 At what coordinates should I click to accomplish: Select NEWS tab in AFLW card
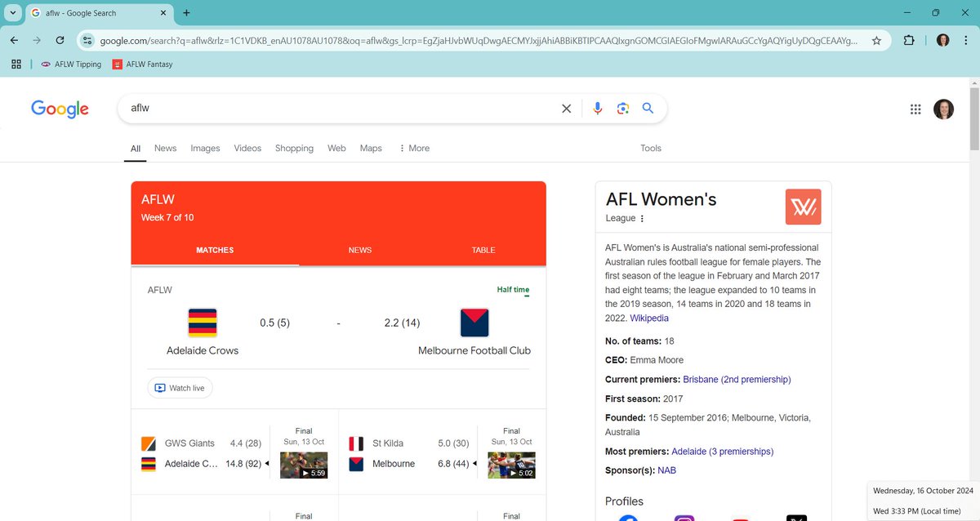point(359,250)
